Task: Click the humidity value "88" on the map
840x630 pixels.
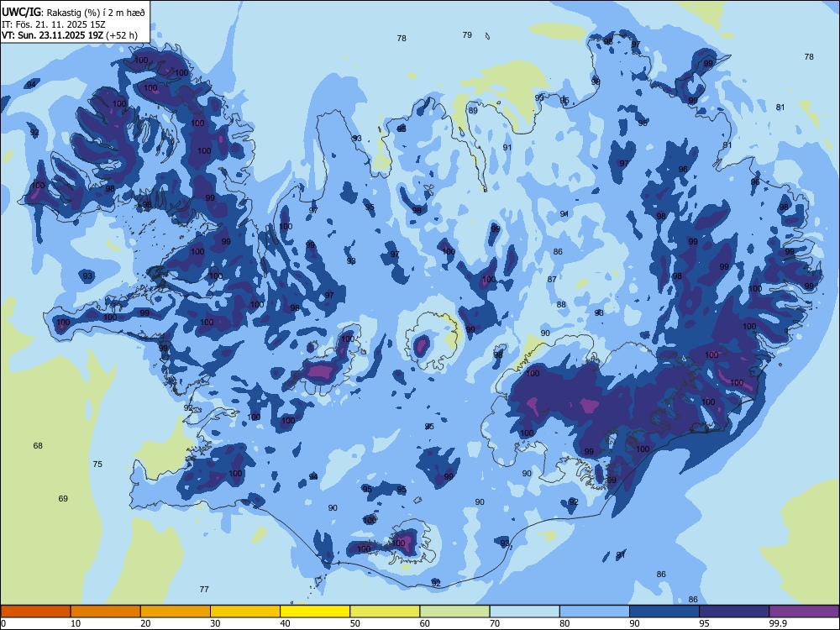Action: pyautogui.click(x=561, y=304)
